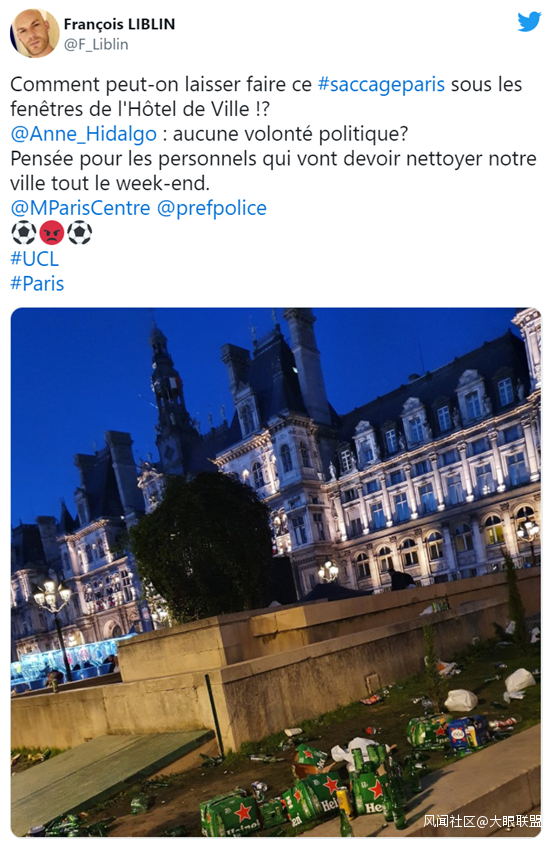Viewport: 554px width, 841px height.
Task: Follow the #Paris hashtag link
Action: click(37, 283)
